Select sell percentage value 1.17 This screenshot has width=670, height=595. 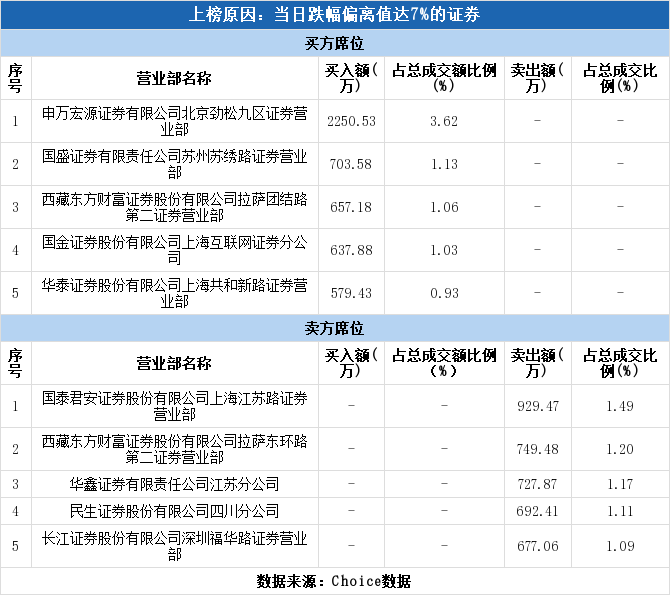[x=620, y=484]
